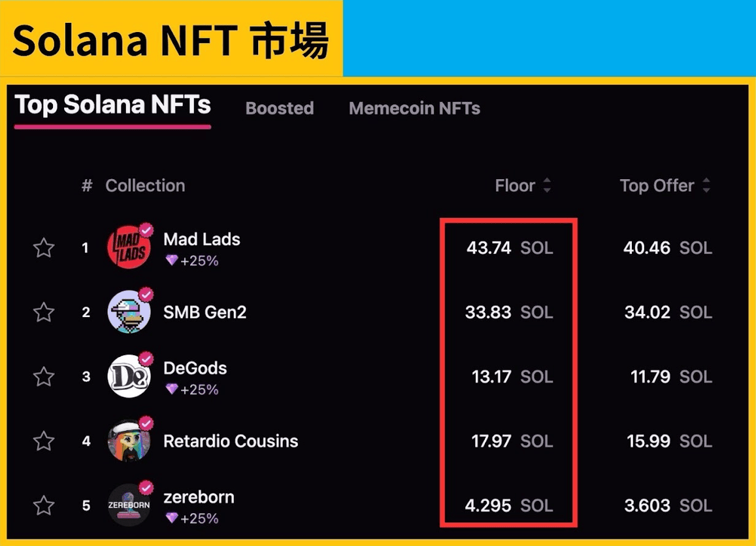
Task: Click the Mad Lads collection avatar
Action: point(129,248)
